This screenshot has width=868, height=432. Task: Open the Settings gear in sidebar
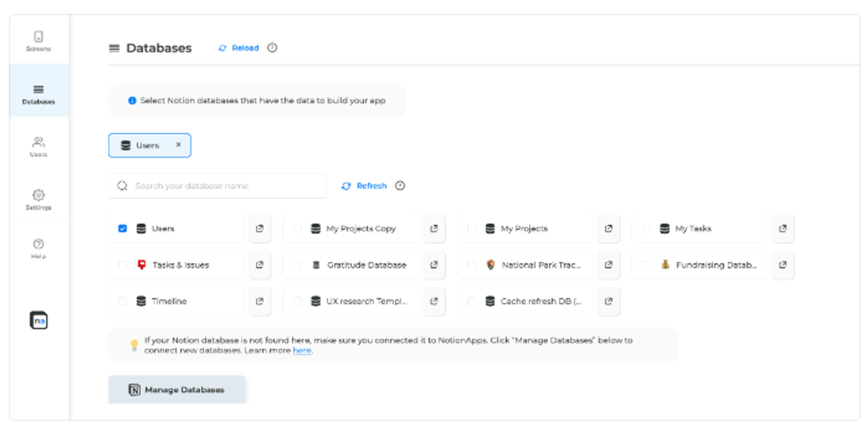38,200
